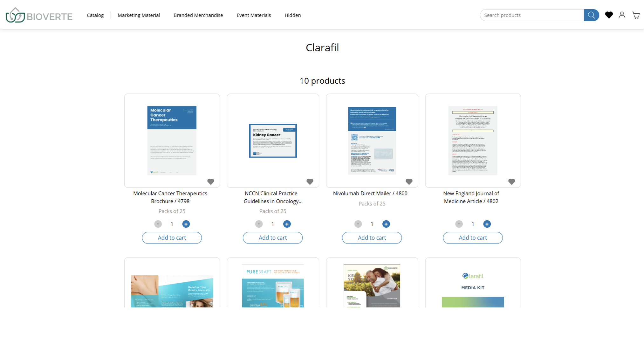Add NCCN Clinical Practice Guidelines to cart

272,238
